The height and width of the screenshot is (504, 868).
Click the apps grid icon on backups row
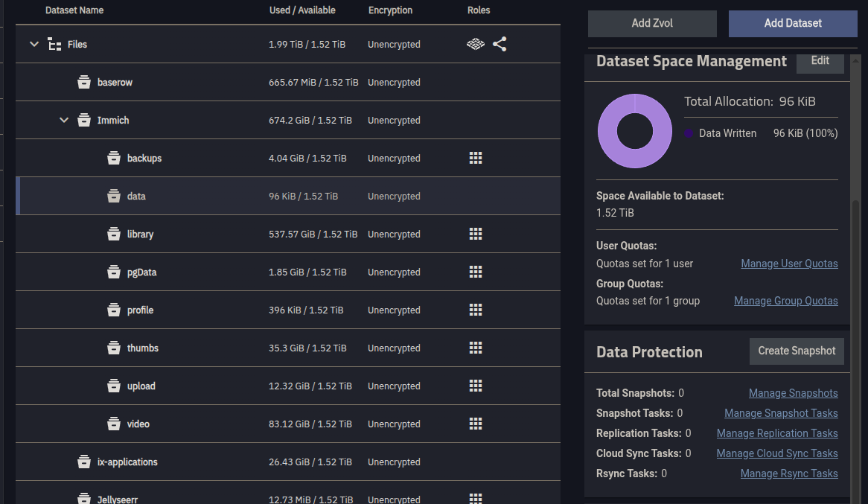476,158
